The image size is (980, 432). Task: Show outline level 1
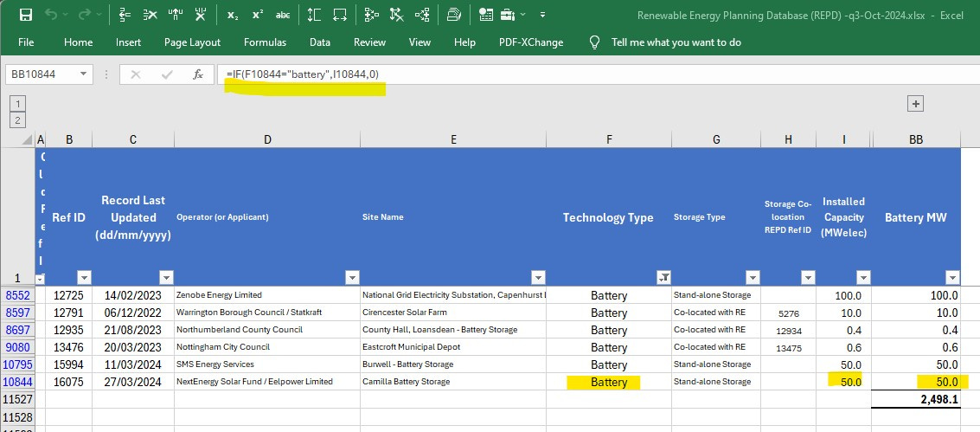point(18,104)
